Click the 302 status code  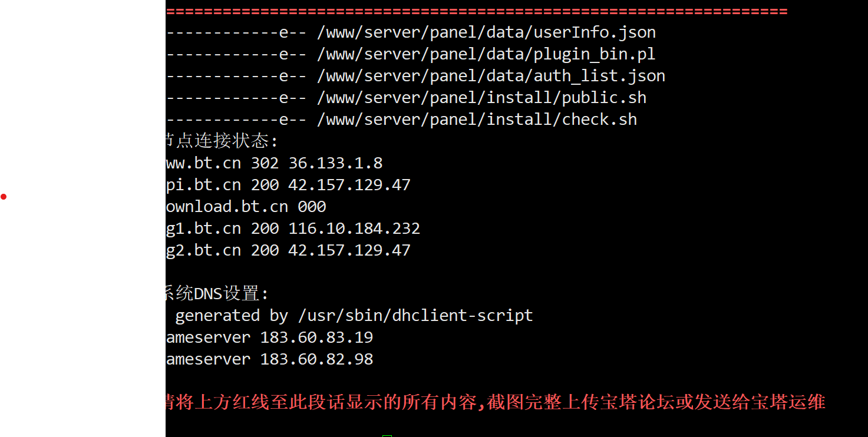pos(265,163)
